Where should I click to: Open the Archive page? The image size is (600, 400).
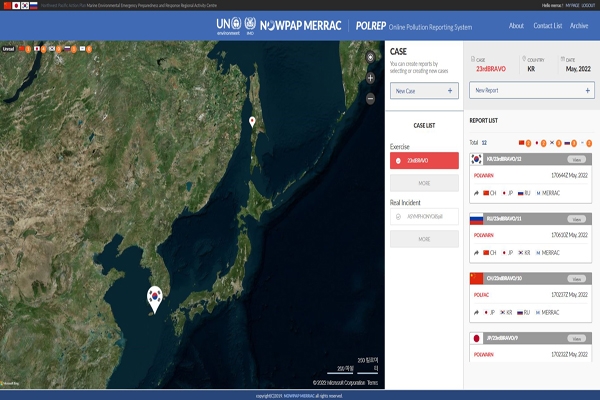579,26
